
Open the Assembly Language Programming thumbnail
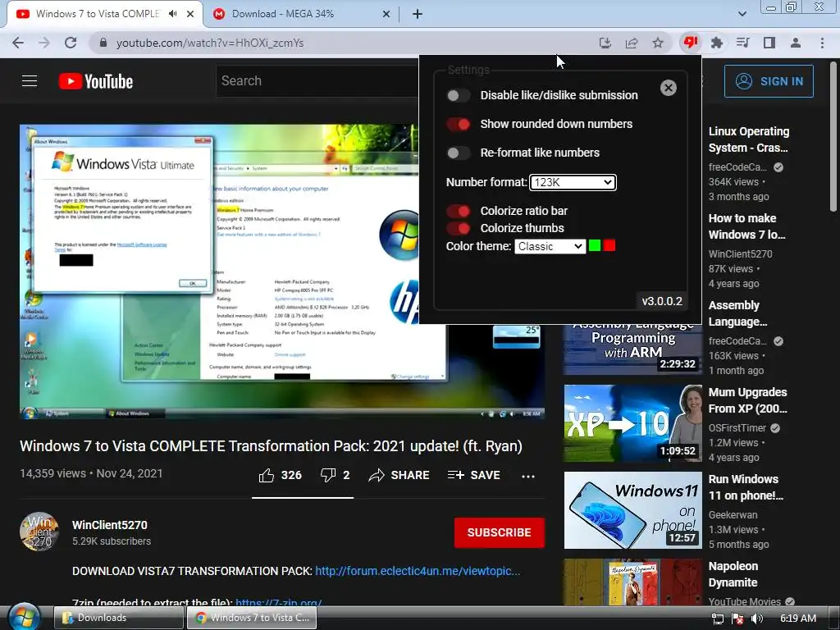coord(632,349)
